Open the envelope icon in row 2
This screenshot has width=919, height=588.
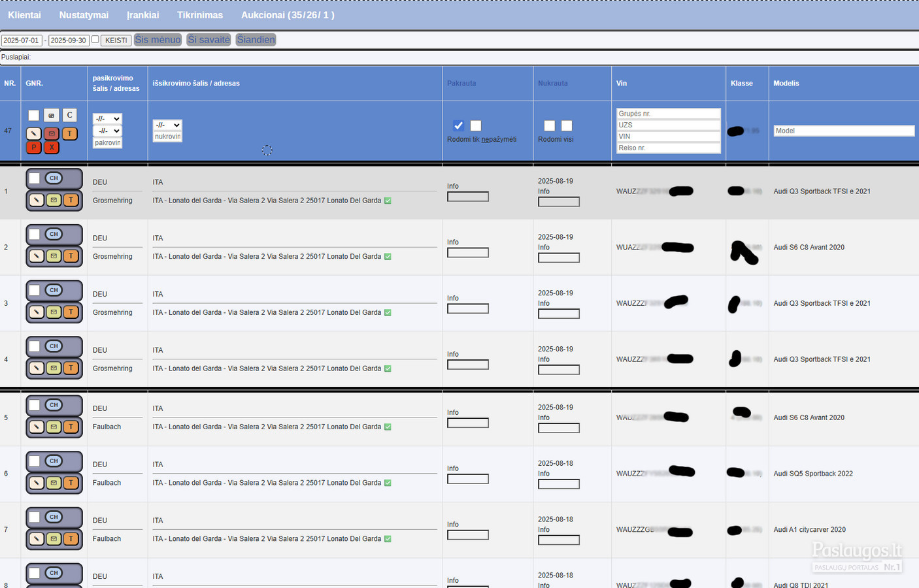pos(54,256)
